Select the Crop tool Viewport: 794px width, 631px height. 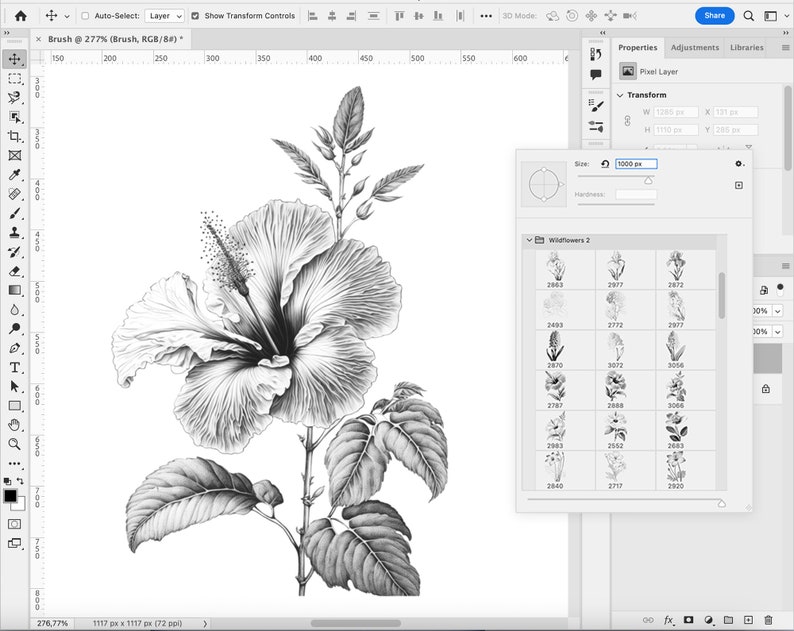point(14,136)
